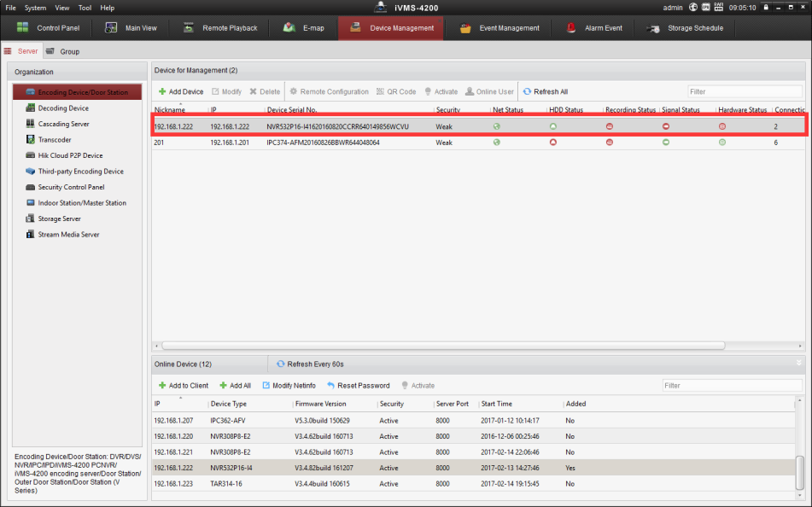This screenshot has height=507, width=812.
Task: Click the Add to Client button
Action: click(183, 385)
